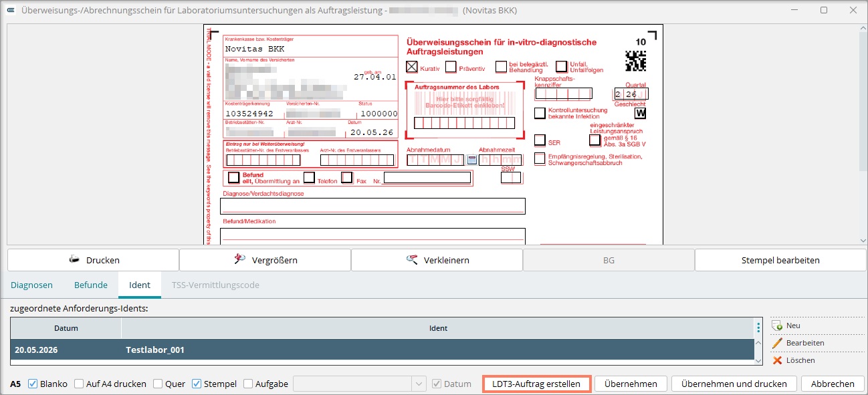Click Übernehmen und drucken

pyautogui.click(x=734, y=384)
